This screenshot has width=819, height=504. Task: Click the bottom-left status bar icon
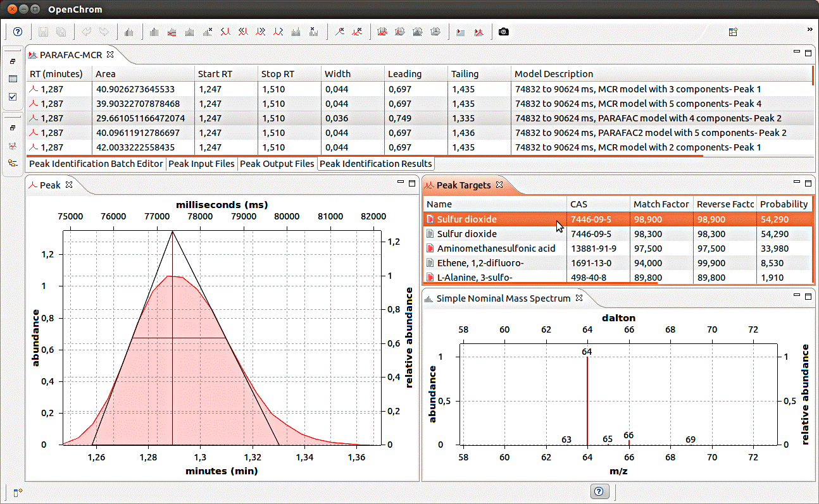tap(18, 491)
